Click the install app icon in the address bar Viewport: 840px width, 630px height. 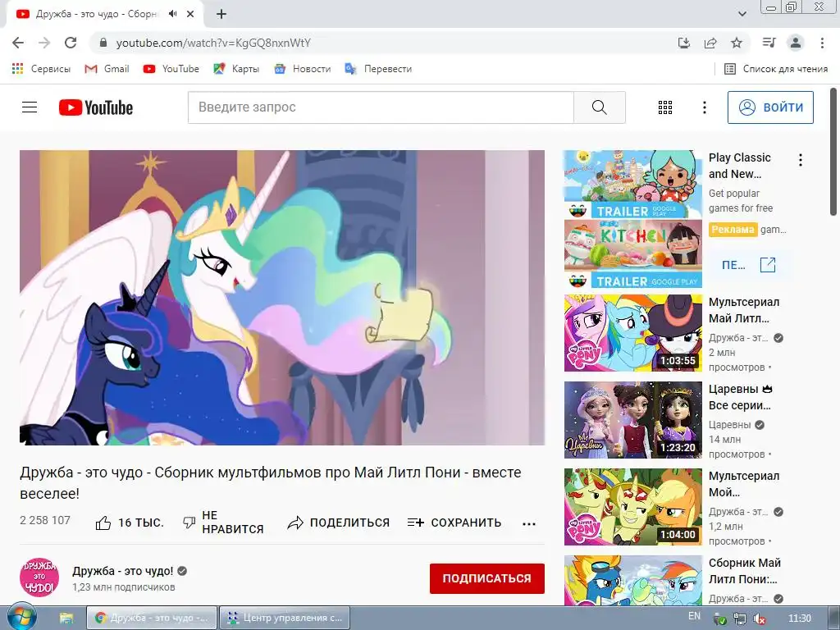tap(684, 43)
